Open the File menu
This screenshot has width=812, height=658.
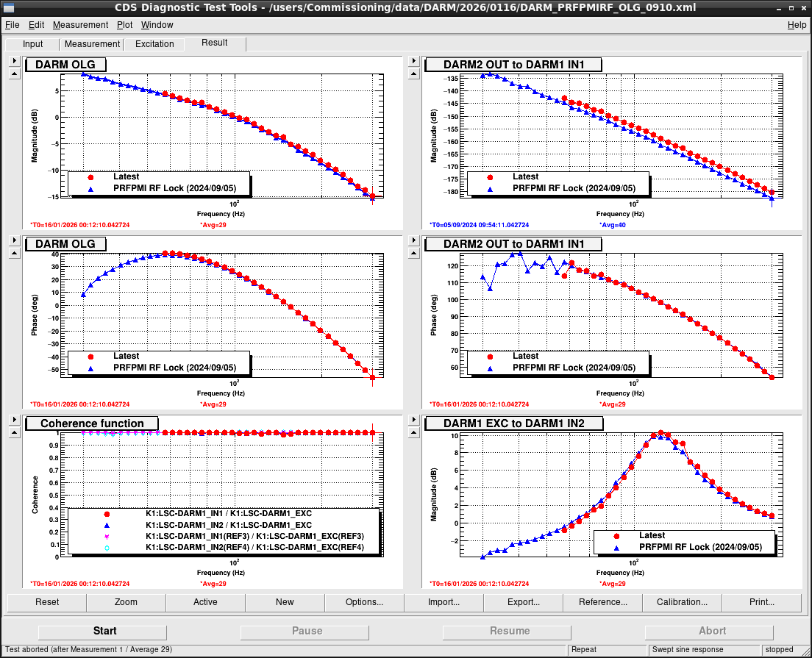[x=12, y=25]
